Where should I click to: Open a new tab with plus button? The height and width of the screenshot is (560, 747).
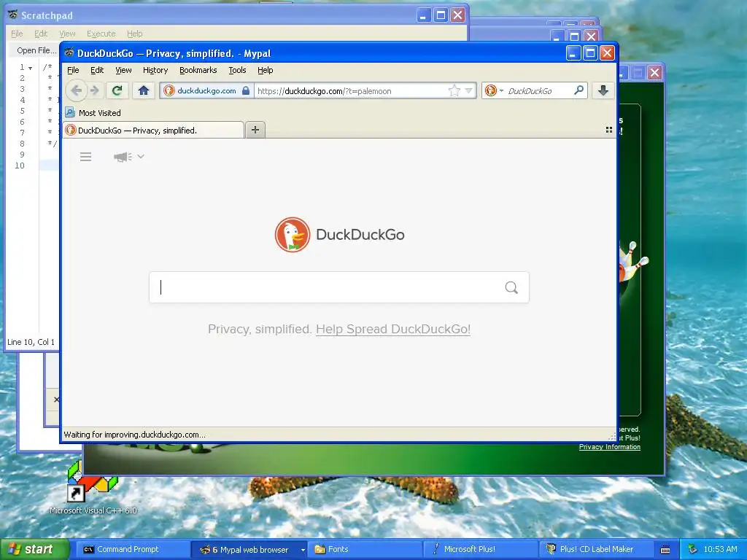pyautogui.click(x=255, y=130)
